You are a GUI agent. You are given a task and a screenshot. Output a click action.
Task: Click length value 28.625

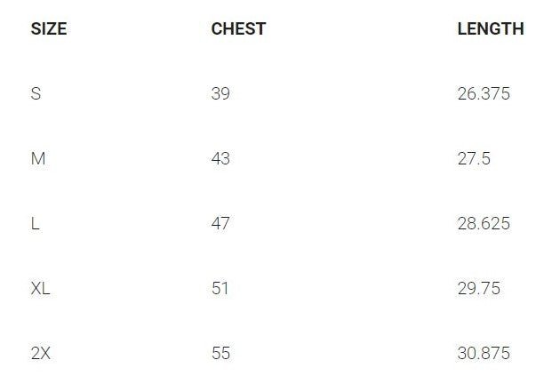(484, 223)
